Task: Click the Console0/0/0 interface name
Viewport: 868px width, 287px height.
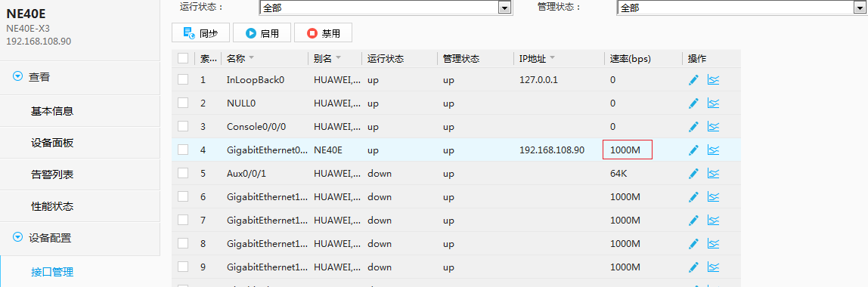Action: tap(256, 127)
